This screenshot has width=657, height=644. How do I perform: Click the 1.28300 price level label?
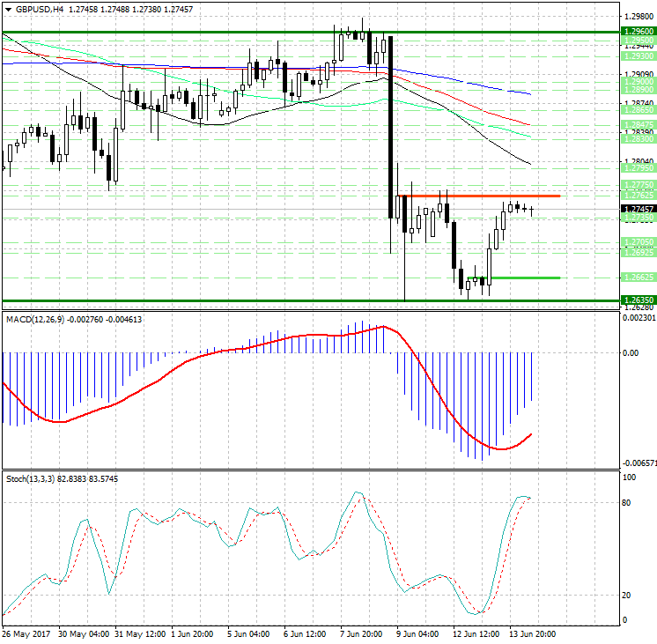coord(639,139)
